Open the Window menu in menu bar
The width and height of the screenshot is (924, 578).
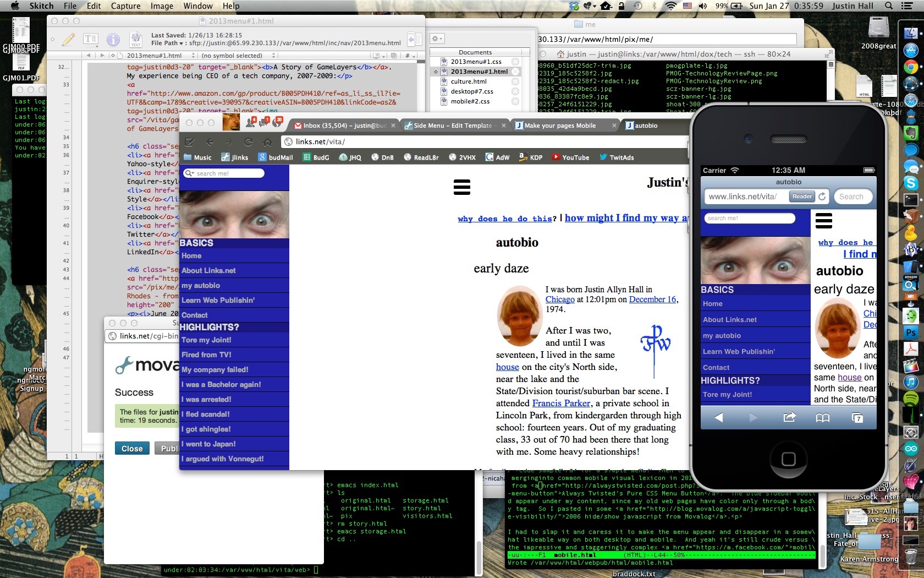point(198,6)
